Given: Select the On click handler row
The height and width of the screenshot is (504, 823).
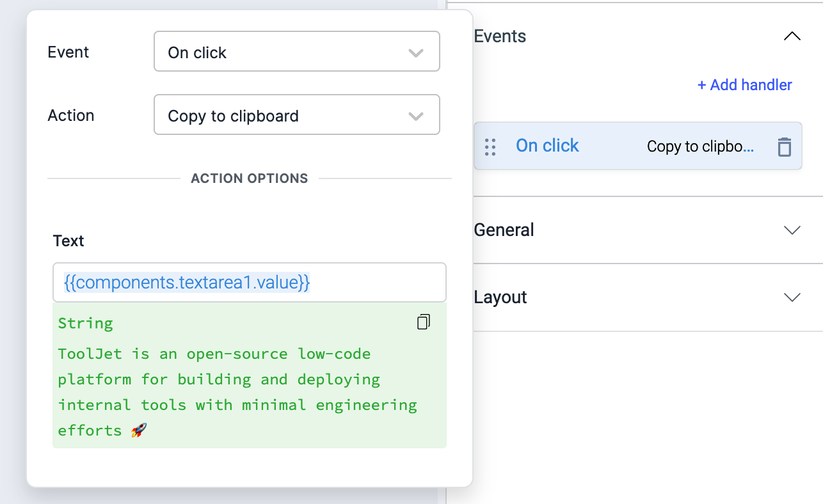Looking at the screenshot, I should [x=637, y=146].
